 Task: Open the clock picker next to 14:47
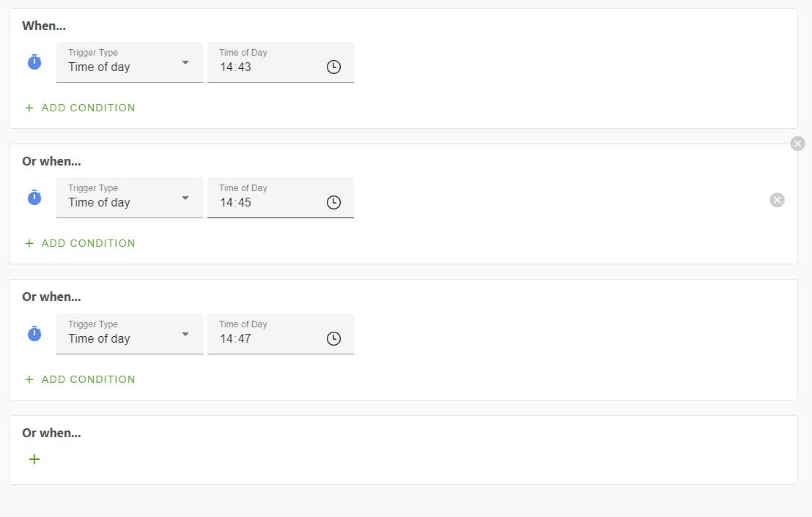coord(333,338)
